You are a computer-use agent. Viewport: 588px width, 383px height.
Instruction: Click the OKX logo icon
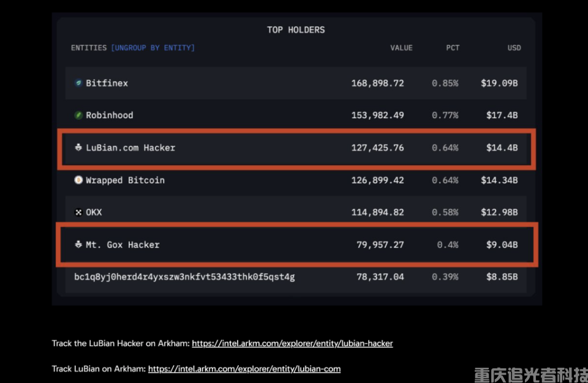click(78, 212)
